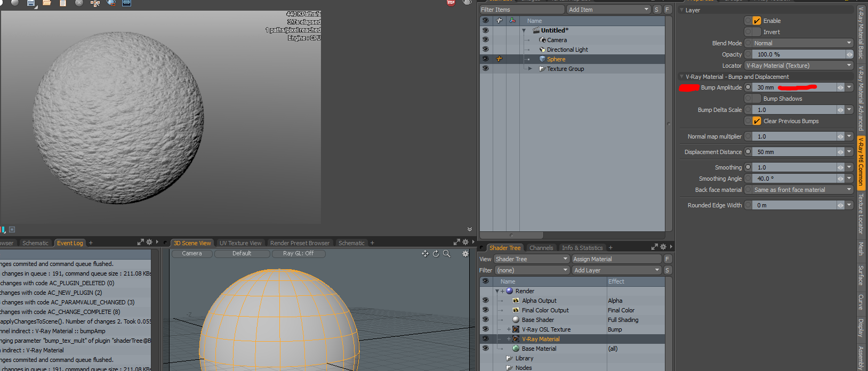Click the Camera button in 3D viewport
This screenshot has width=868, height=371.
point(192,254)
